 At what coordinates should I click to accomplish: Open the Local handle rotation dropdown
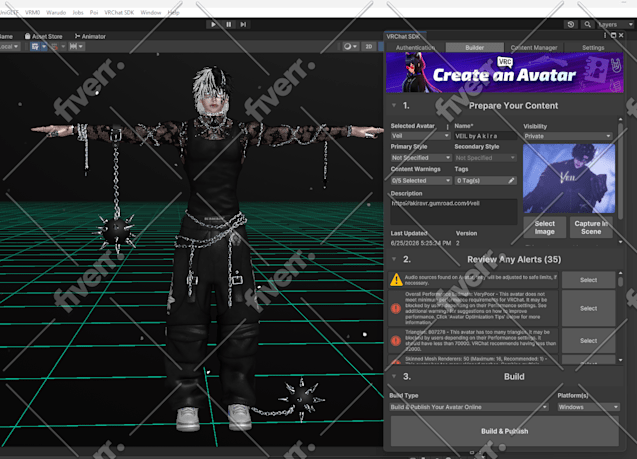[x=10, y=46]
